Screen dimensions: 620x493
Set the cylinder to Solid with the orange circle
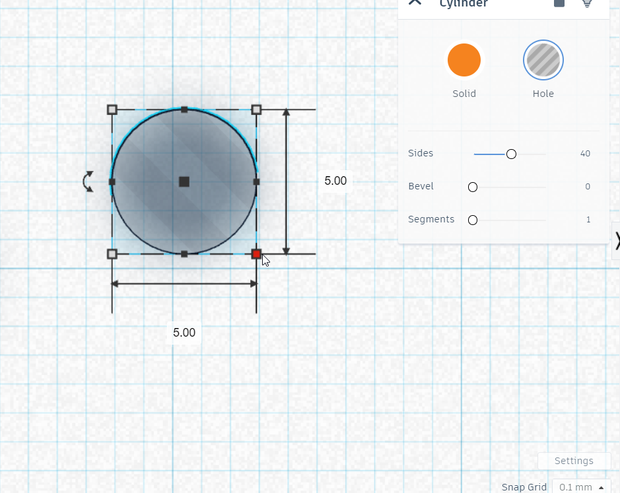coord(464,60)
